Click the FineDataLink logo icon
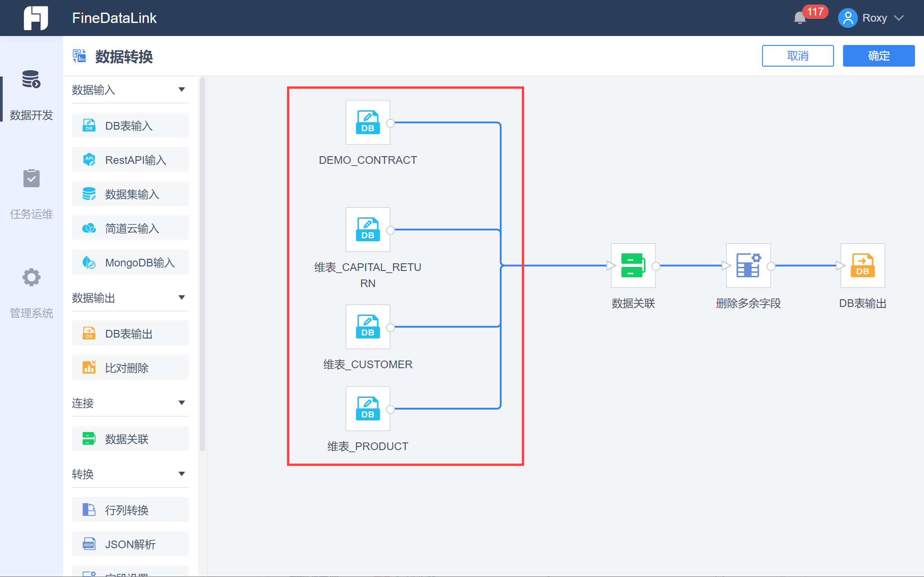This screenshot has width=924, height=577. point(36,18)
